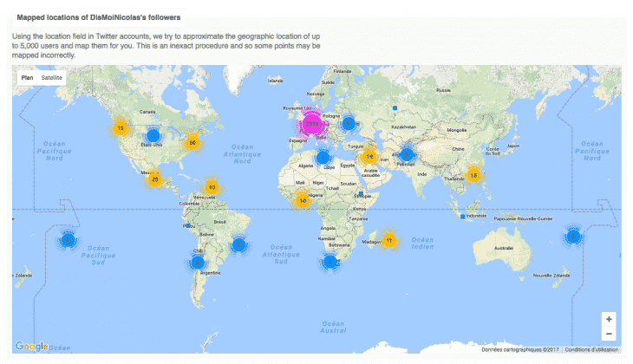Click the blue cluster over Chile and Argentina
The image size is (633, 364).
(x=198, y=262)
